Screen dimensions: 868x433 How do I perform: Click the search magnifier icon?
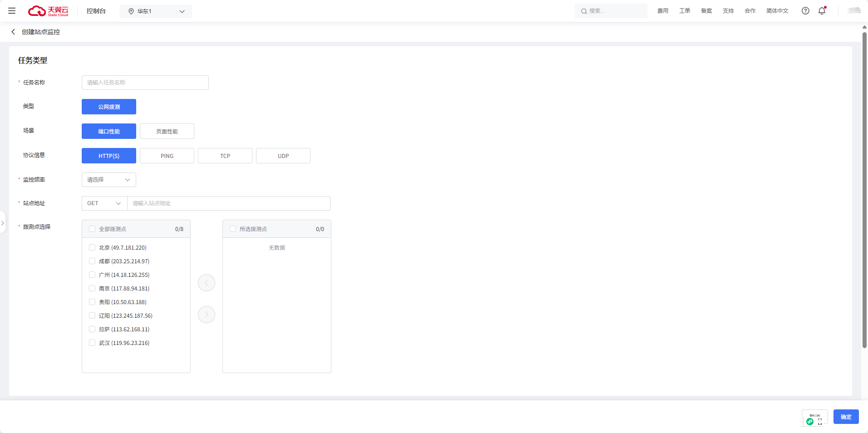tap(584, 11)
